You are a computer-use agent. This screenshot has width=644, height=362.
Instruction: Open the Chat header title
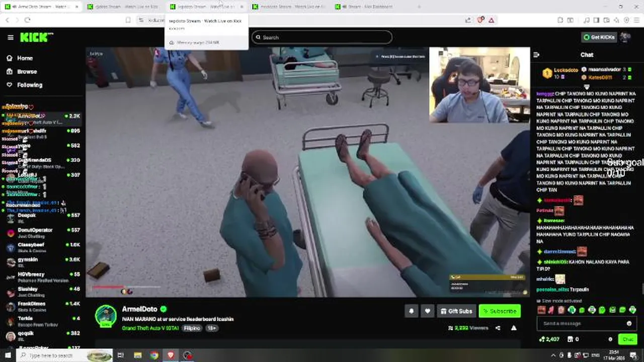pyautogui.click(x=587, y=55)
